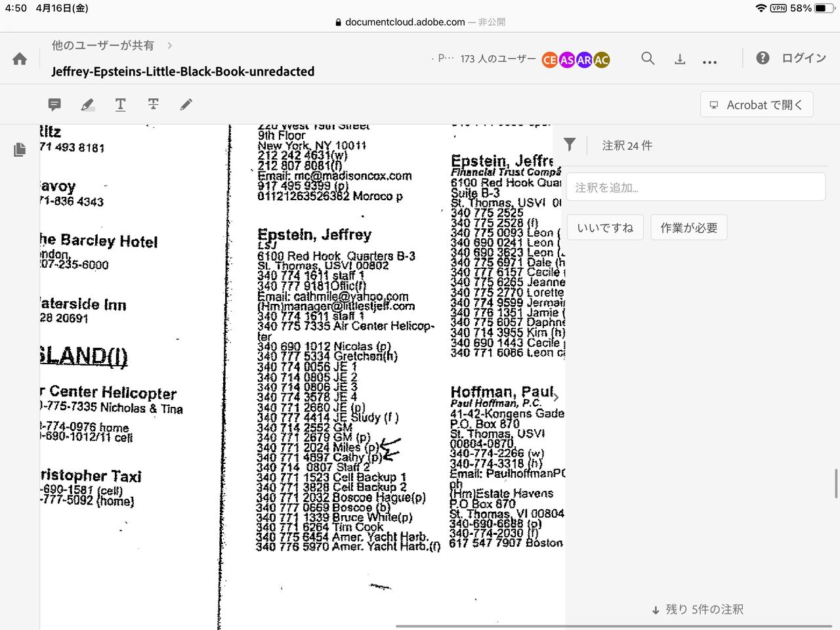The height and width of the screenshot is (630, 840).
Task: Tap the documentcloud.adobe.com address text
Action: click(405, 22)
